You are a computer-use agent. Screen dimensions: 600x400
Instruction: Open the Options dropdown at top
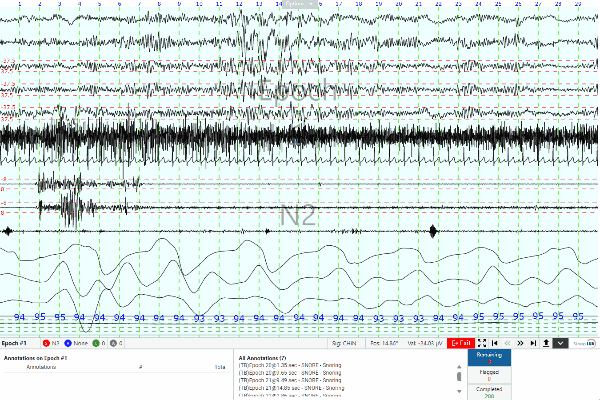300,4
